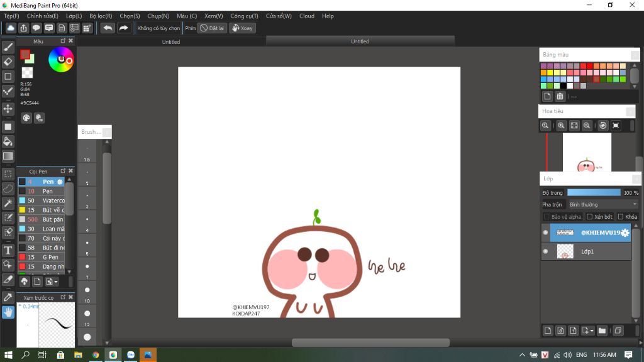Click the Undo arrow button
The height and width of the screenshot is (362, 644).
pyautogui.click(x=108, y=28)
